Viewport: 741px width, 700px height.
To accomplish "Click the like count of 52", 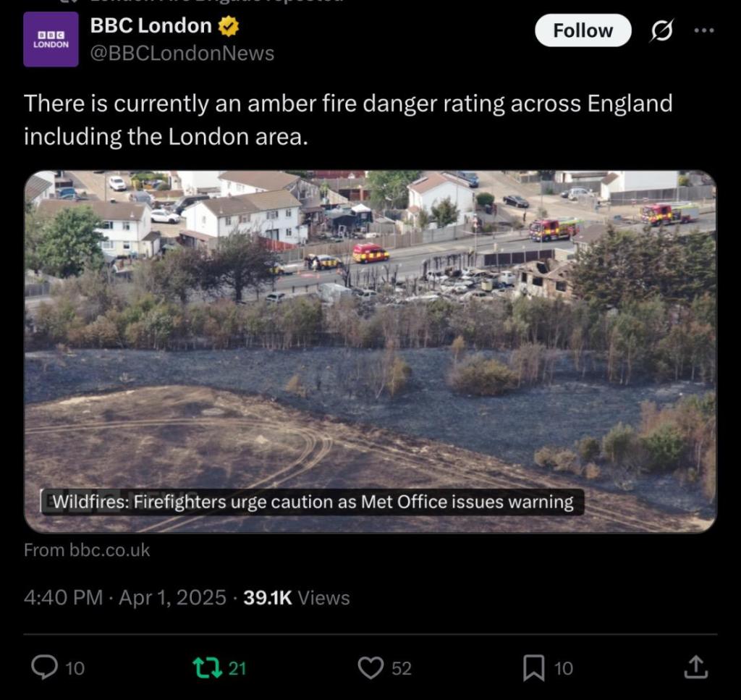I will coord(402,667).
